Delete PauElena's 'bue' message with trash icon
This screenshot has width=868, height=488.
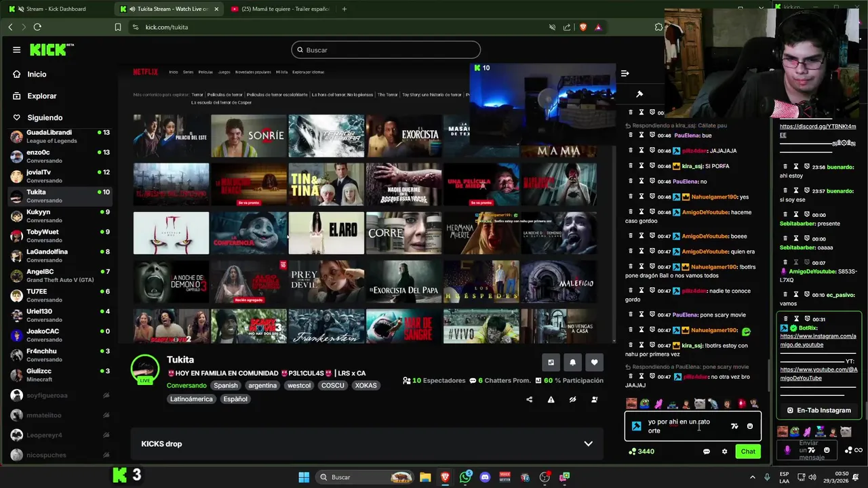(631, 135)
